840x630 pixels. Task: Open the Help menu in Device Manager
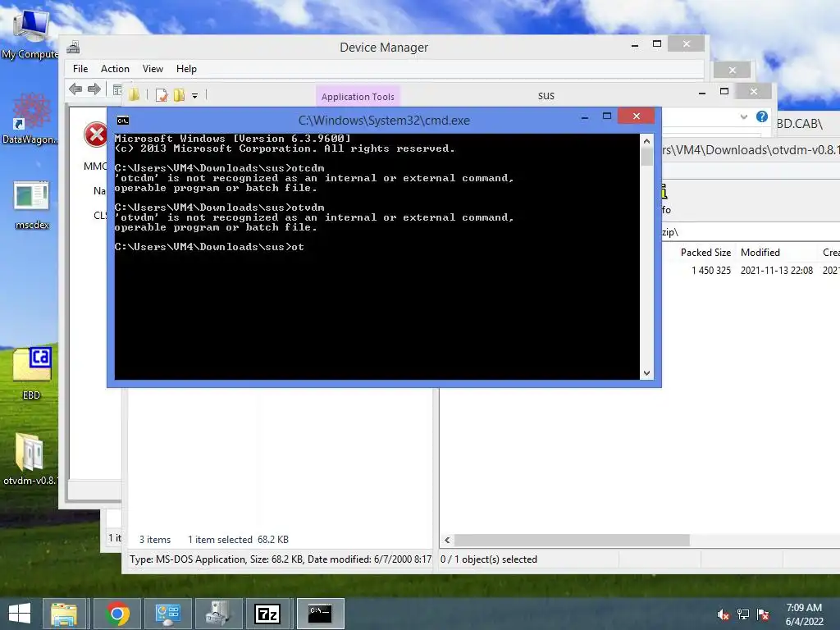point(186,69)
